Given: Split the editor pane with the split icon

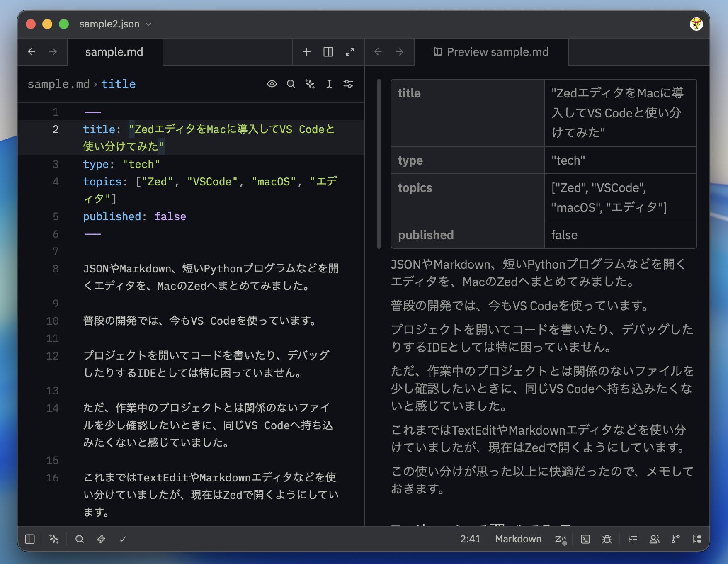Looking at the screenshot, I should click(x=328, y=52).
